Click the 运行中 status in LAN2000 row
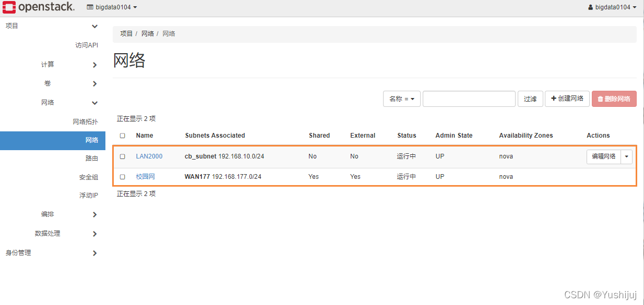The image size is (644, 305). (407, 156)
